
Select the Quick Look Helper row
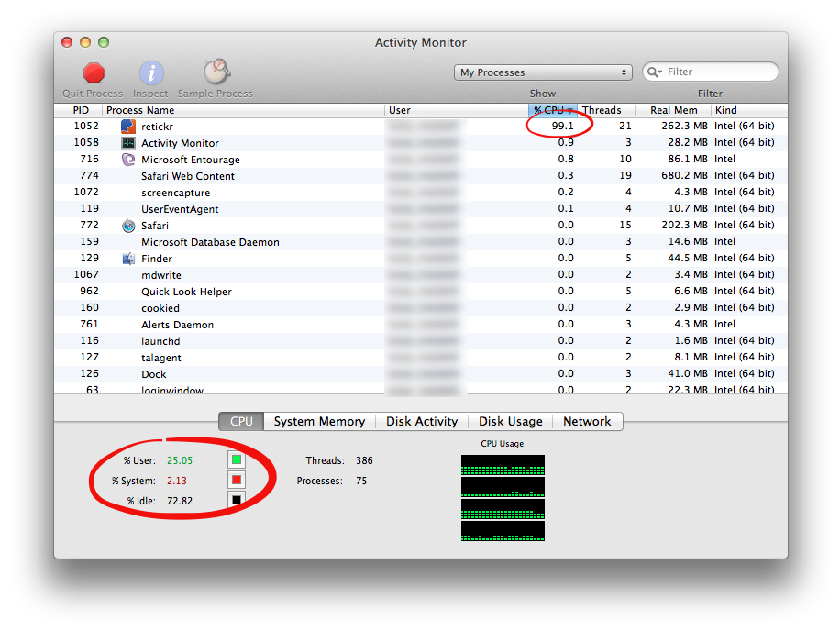[x=421, y=292]
